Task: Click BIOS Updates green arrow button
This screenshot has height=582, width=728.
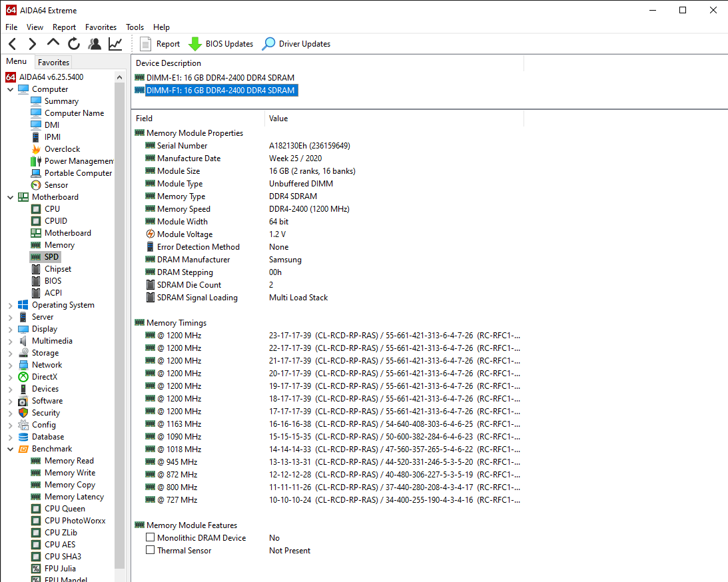Action: (220, 44)
